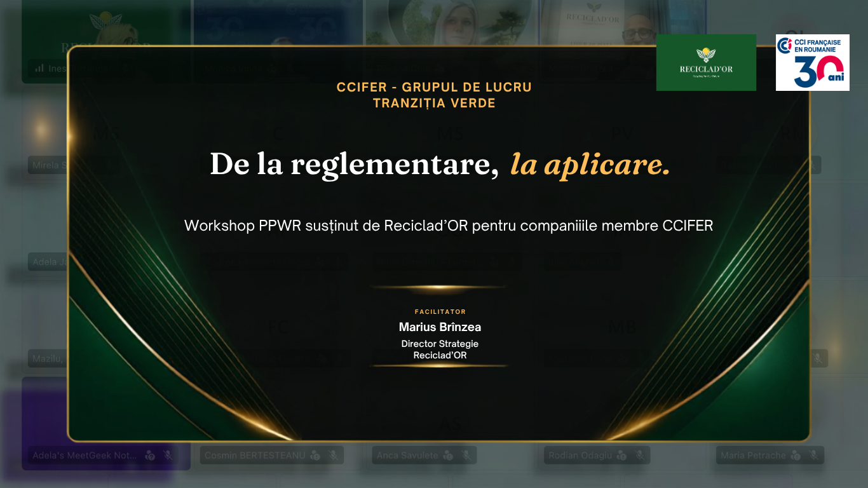Click participant status icon on Adela's MeetGeek tile
The width and height of the screenshot is (868, 488).
[150, 456]
